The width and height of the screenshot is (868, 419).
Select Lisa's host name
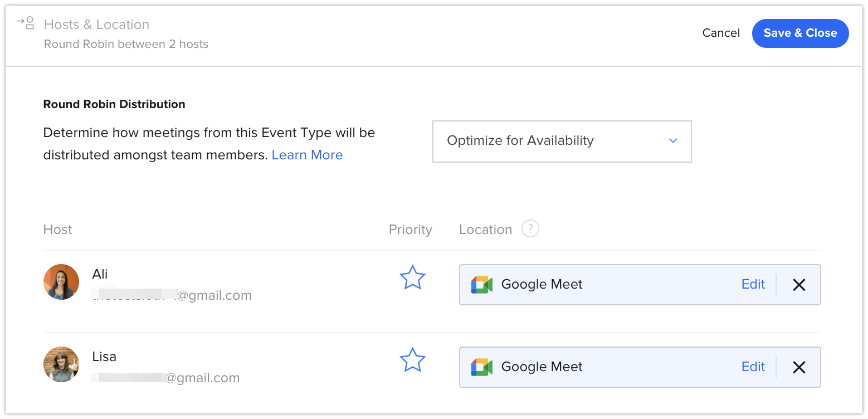coord(104,357)
